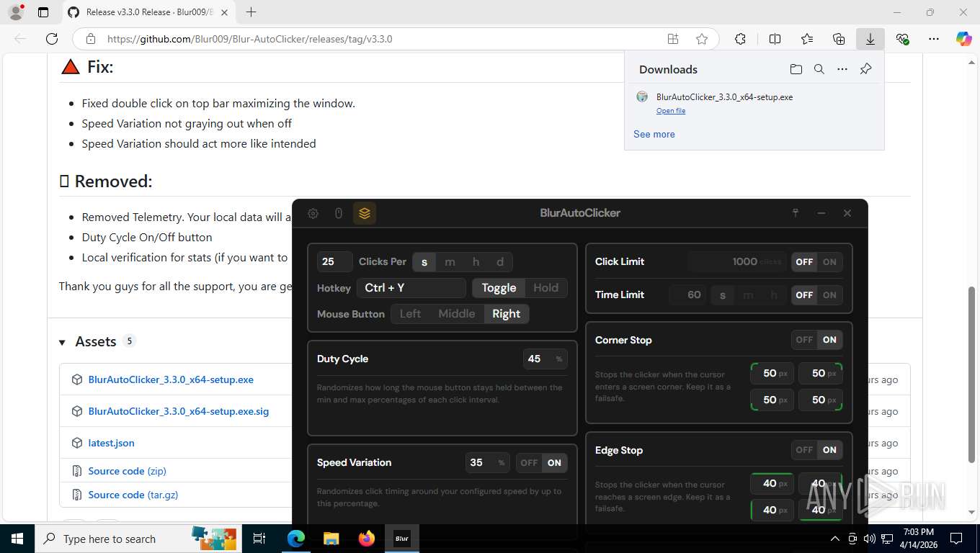
Task: Choose Right mouse button option
Action: 506,314
